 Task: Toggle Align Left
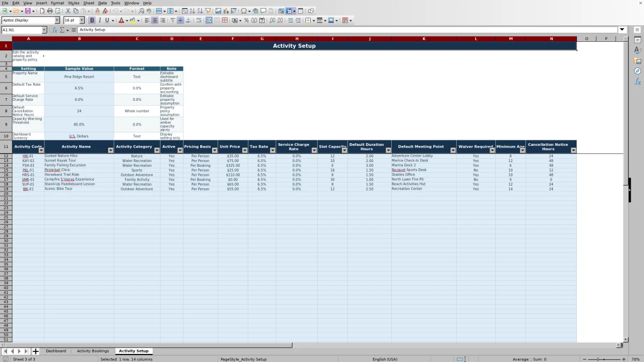[147, 20]
